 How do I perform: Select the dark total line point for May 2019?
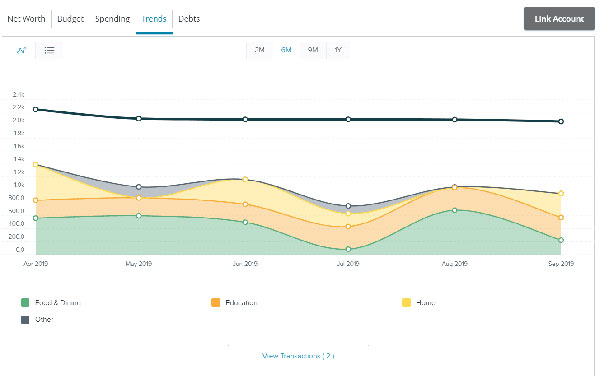coord(139,119)
